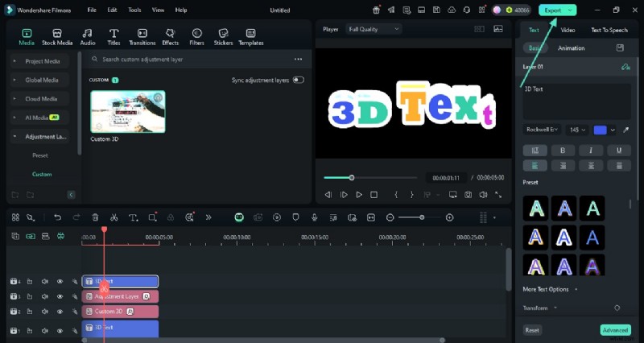Open the Transitions library
The height and width of the screenshot is (343, 644).
(142, 35)
